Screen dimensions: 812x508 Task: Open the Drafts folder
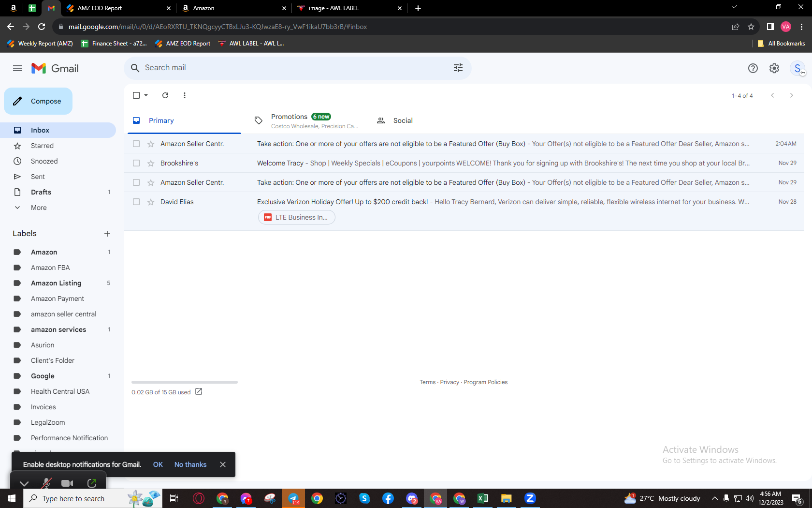pyautogui.click(x=58, y=192)
